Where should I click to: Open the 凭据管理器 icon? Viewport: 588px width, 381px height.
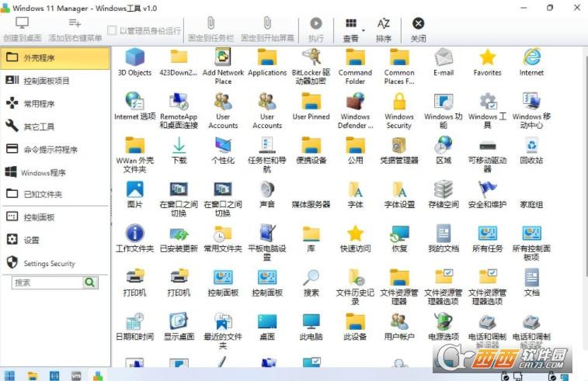click(399, 150)
